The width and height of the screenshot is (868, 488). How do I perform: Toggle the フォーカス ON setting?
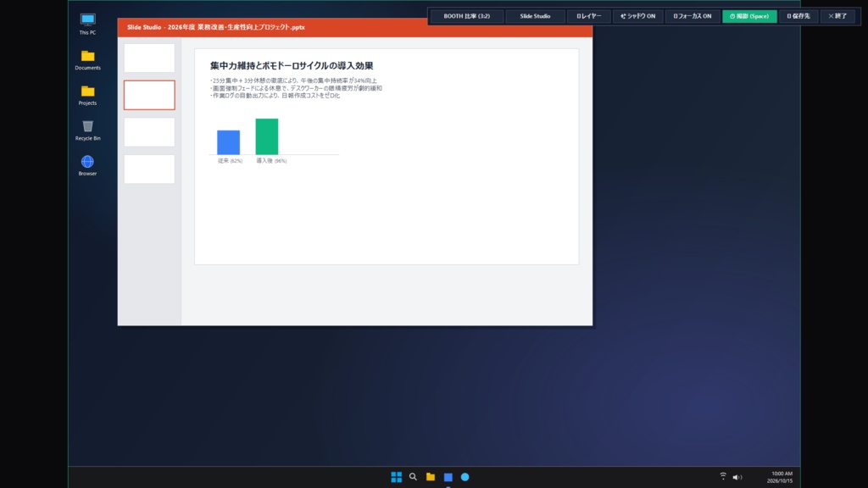[x=692, y=16]
